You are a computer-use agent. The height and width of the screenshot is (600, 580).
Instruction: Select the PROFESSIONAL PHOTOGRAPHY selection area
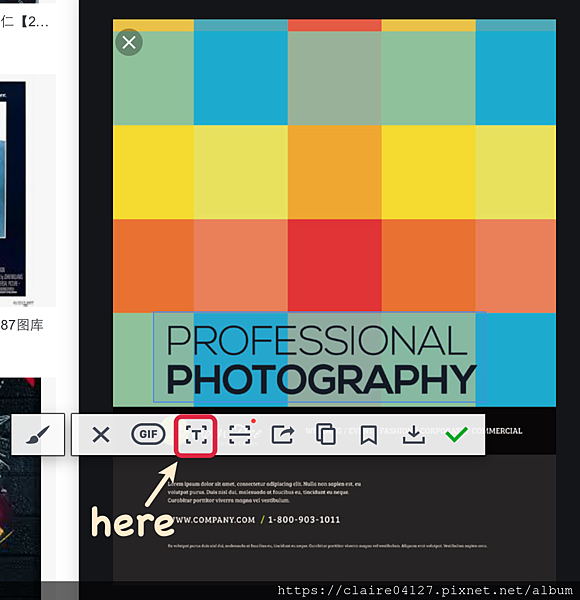(x=319, y=357)
